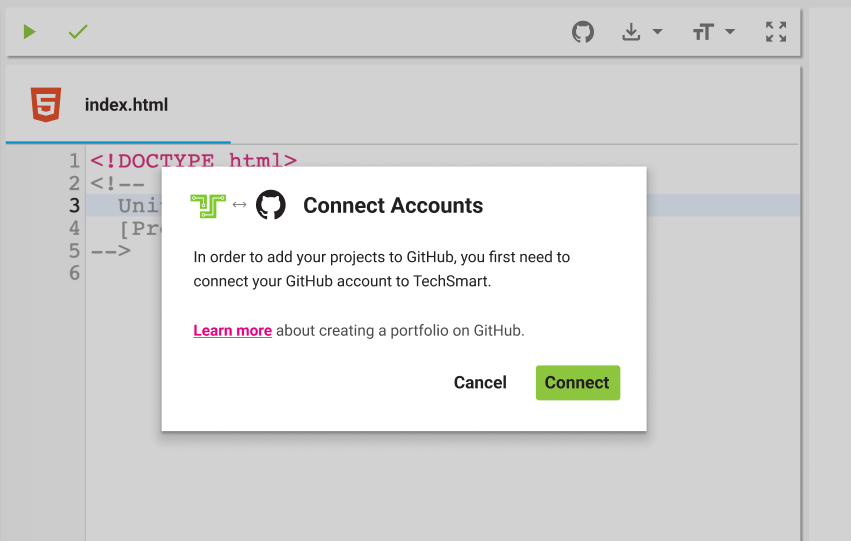The image size is (851, 541).
Task: Click line number 1 in the gutter
Action: [74, 161]
